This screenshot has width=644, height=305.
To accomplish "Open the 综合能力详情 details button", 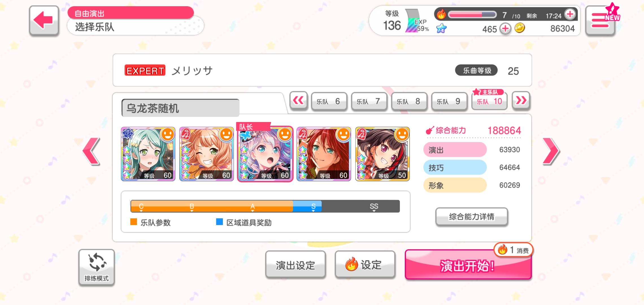I will click(472, 217).
